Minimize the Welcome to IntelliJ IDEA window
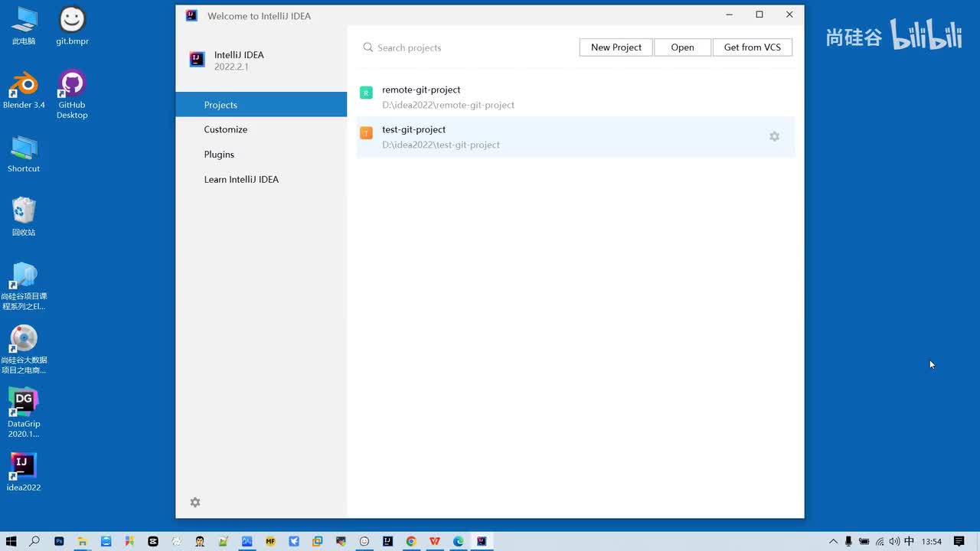The width and height of the screenshot is (980, 551). pyautogui.click(x=730, y=15)
